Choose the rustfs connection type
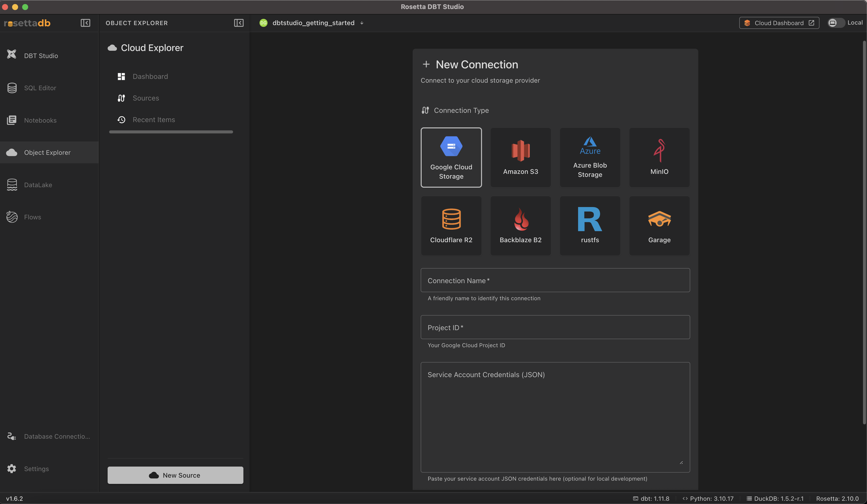 pyautogui.click(x=590, y=226)
